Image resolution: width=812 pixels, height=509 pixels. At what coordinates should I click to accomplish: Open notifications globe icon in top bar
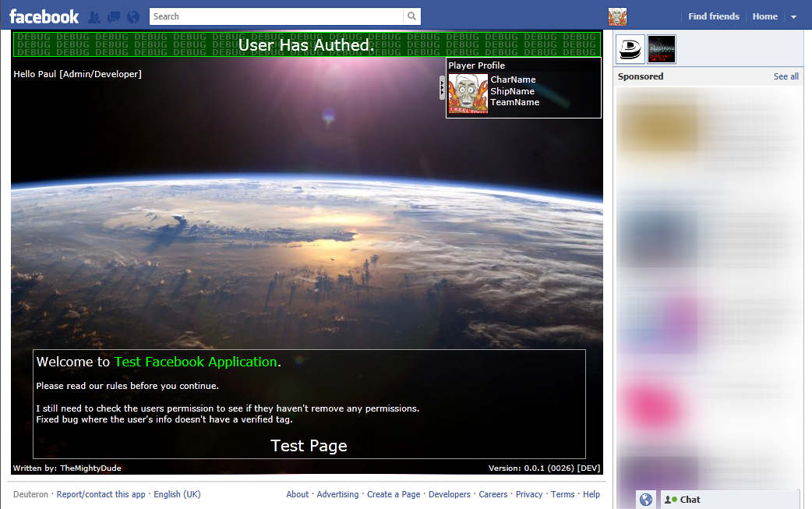point(133,17)
